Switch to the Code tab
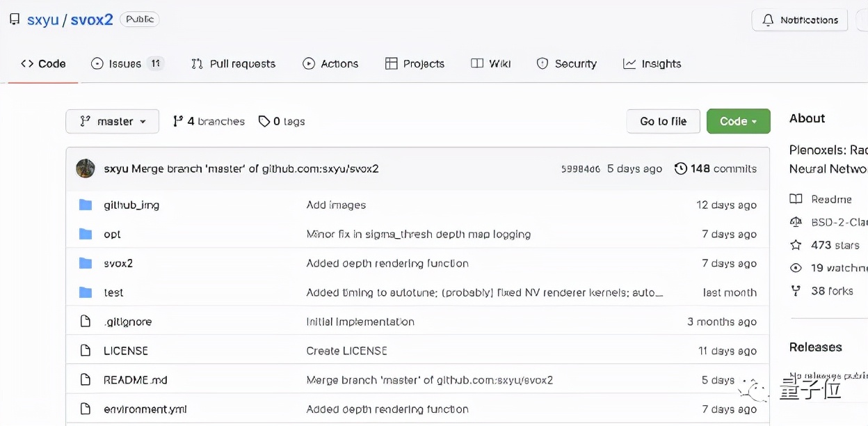868x426 pixels. coord(43,63)
